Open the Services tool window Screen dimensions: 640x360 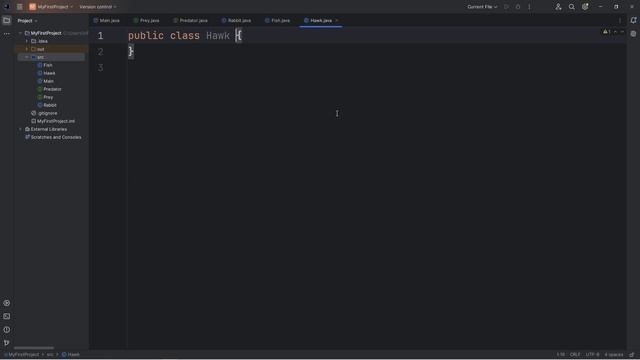[x=7, y=303]
